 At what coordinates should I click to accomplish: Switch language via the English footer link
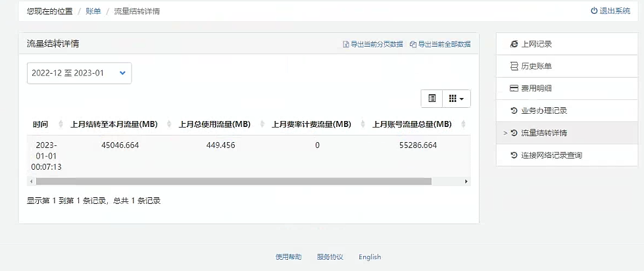click(370, 257)
